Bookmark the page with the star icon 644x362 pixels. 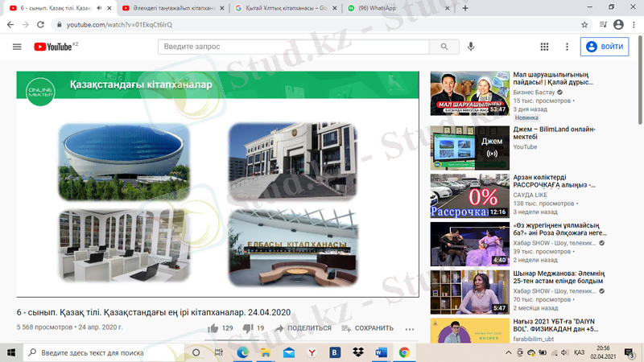[x=584, y=24]
